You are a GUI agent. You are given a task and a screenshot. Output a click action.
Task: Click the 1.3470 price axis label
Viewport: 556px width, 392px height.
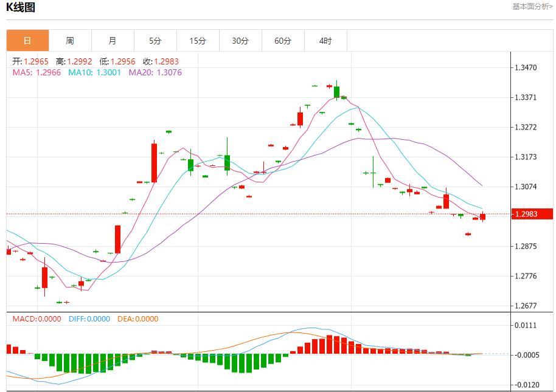click(x=526, y=67)
